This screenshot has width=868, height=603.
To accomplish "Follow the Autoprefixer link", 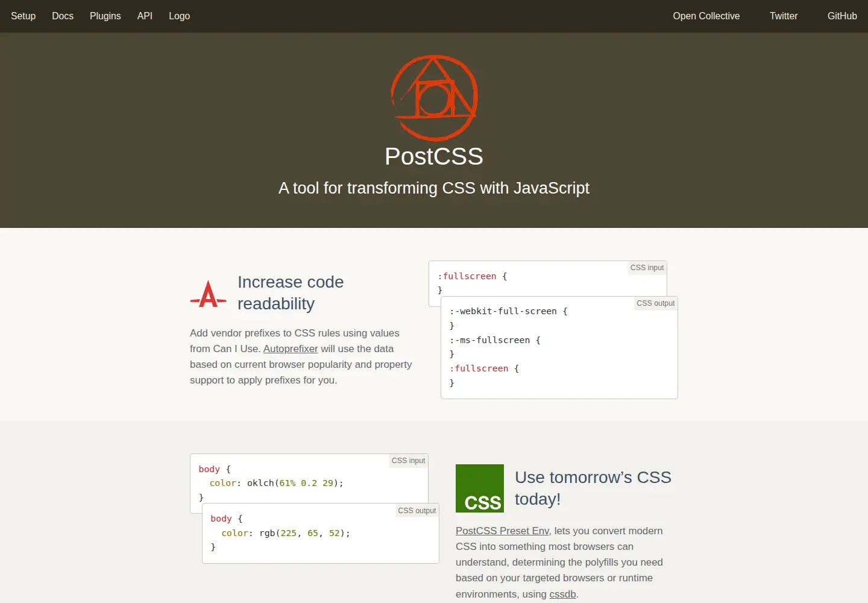I will [291, 349].
